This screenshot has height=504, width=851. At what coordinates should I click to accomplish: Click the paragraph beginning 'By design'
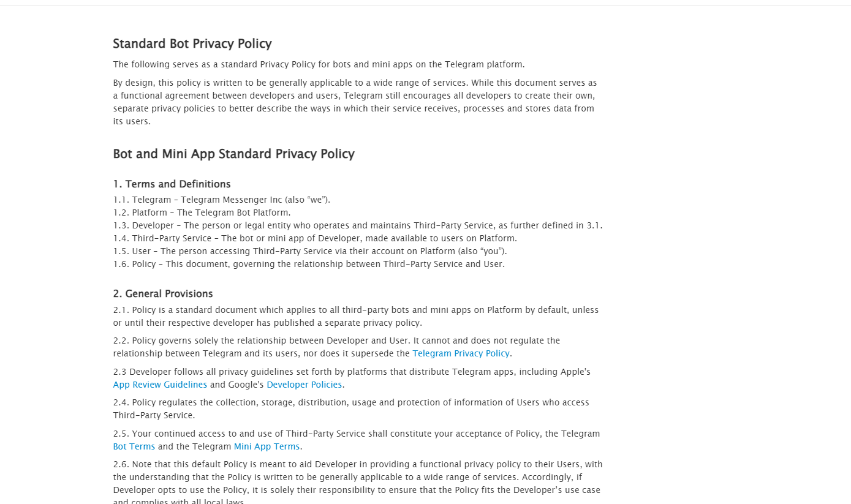(x=354, y=102)
